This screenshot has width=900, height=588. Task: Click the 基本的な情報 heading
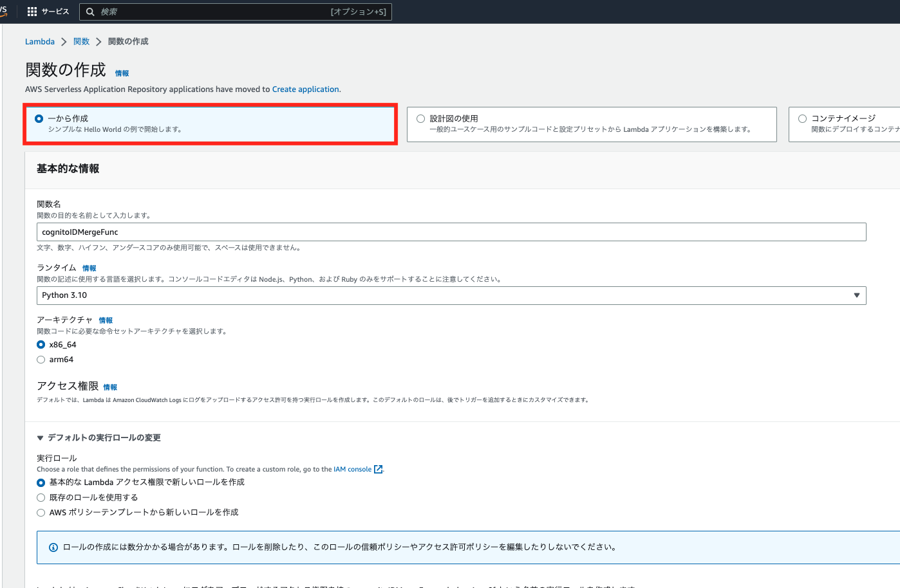[x=68, y=169]
